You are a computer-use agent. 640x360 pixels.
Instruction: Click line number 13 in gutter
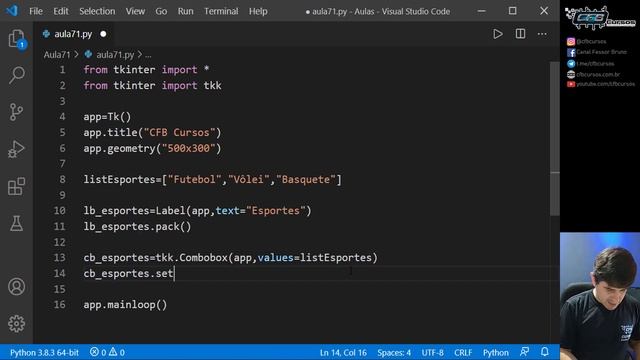60,258
